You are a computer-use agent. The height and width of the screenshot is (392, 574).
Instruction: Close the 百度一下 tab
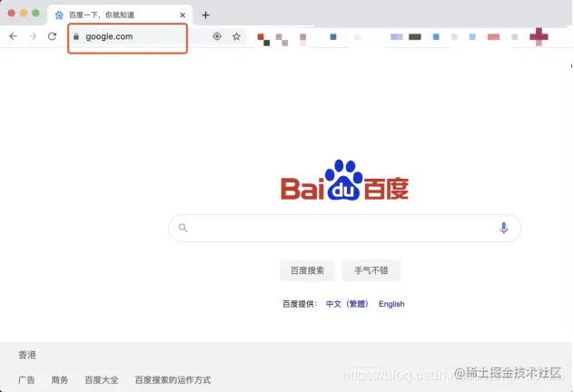pos(183,15)
